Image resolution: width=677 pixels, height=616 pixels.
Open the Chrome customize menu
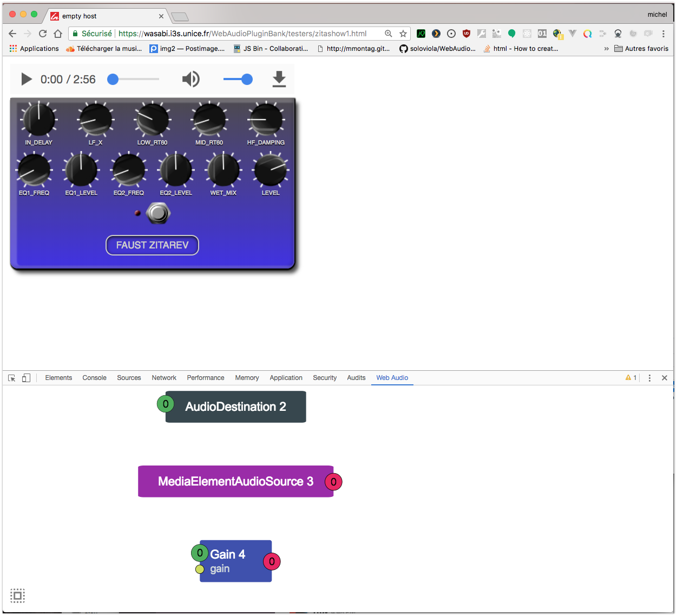pos(663,34)
